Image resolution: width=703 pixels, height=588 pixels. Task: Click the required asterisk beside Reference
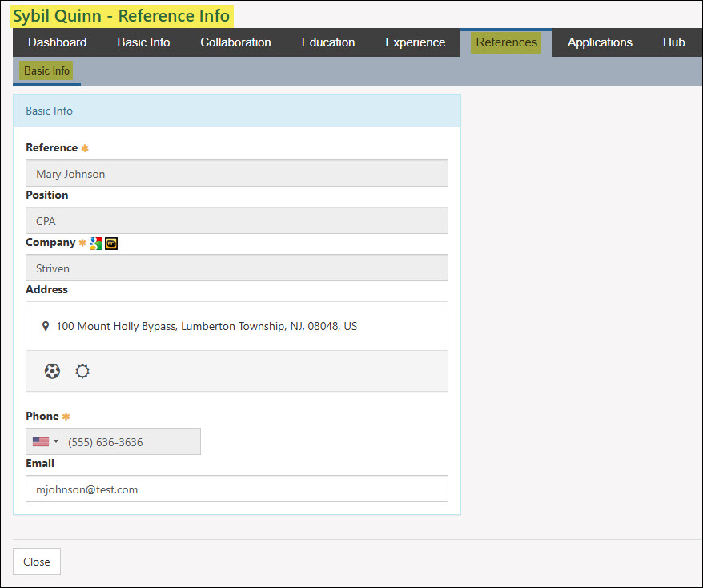[x=82, y=147]
